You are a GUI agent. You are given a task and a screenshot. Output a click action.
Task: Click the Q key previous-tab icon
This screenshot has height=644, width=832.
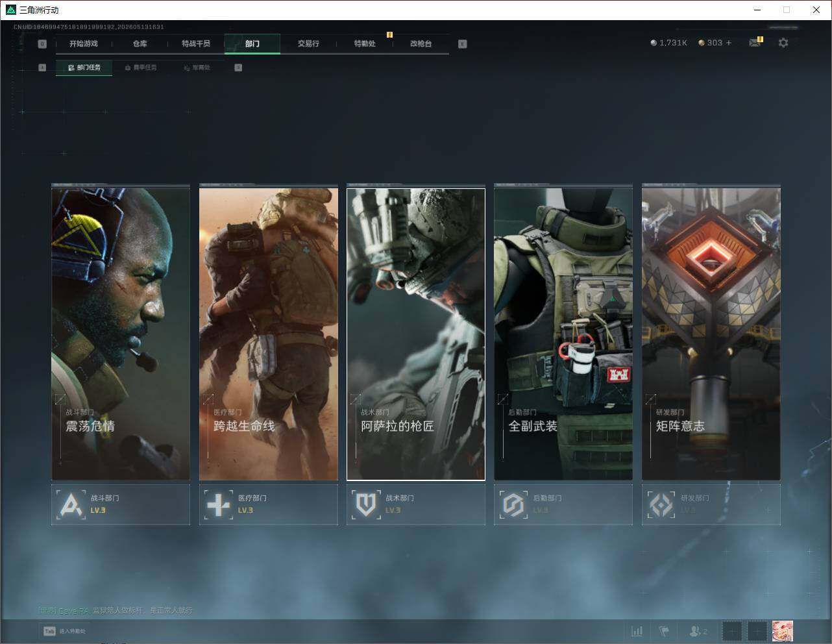pyautogui.click(x=42, y=44)
